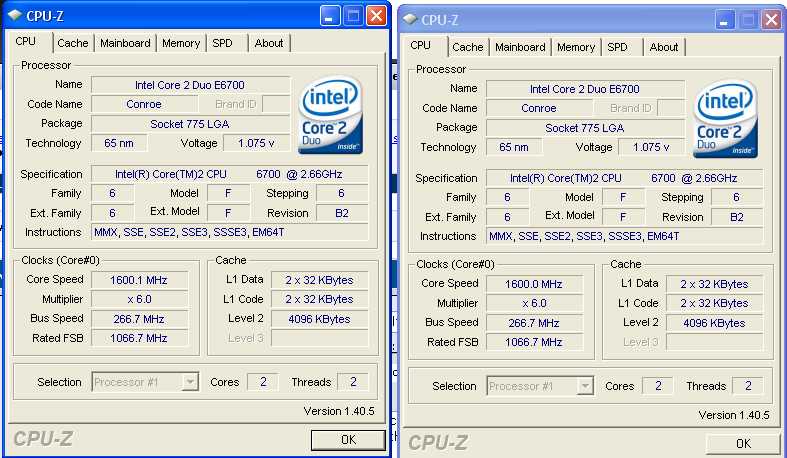Click the Instructions list in right window
Image resolution: width=787 pixels, height=458 pixels.
[624, 236]
